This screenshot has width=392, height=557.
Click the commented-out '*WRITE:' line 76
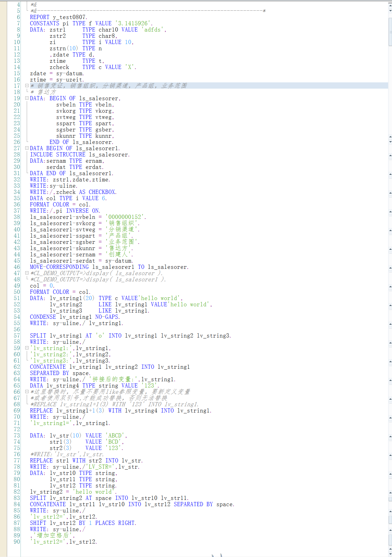67,454
